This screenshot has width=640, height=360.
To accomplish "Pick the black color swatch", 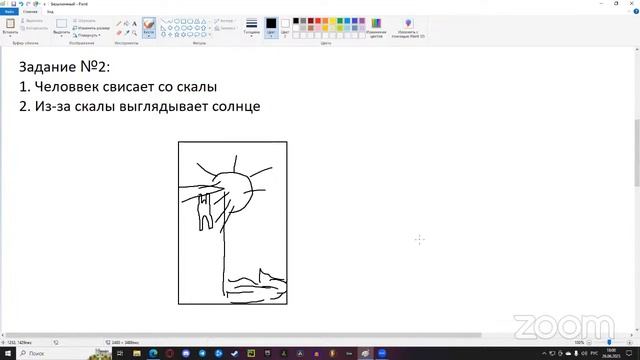I will (296, 21).
